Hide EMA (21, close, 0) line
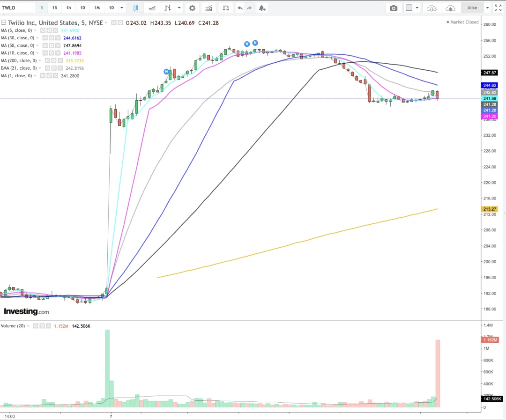This screenshot has width=506, height=420. (47, 68)
